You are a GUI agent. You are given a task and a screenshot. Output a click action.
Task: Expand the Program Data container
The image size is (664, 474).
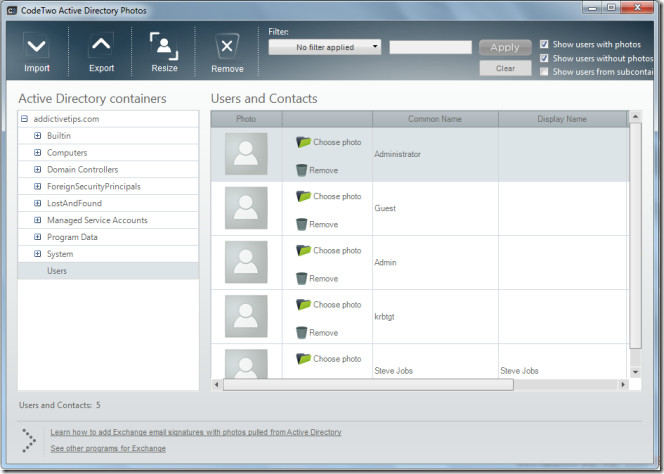tap(38, 238)
